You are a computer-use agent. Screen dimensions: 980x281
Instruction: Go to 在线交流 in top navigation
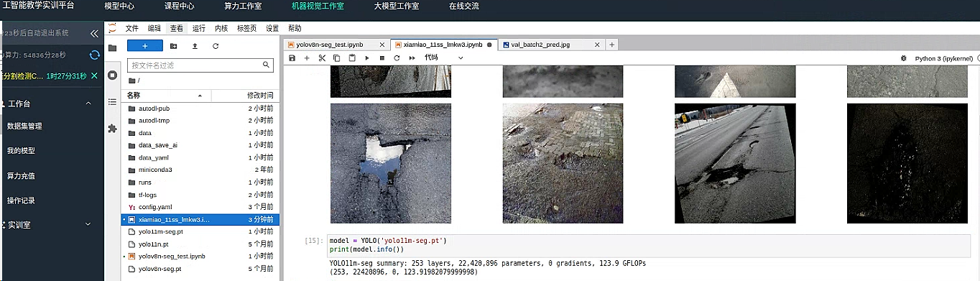click(464, 6)
